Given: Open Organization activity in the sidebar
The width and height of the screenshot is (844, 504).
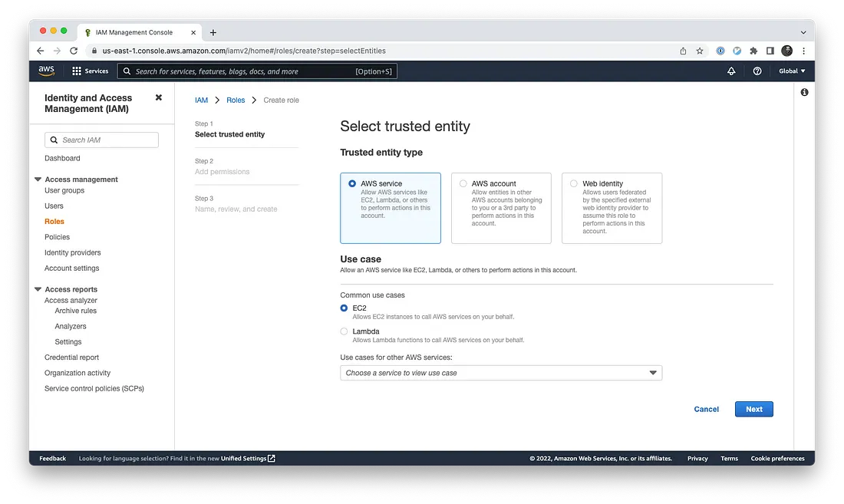Looking at the screenshot, I should click(77, 374).
